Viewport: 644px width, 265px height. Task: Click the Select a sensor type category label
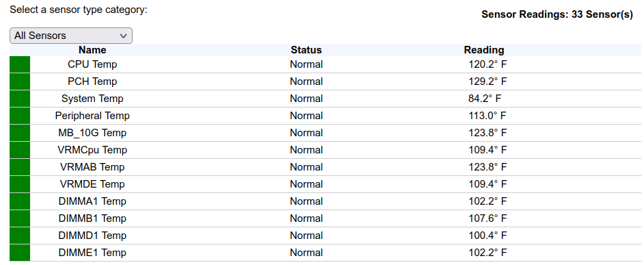[79, 10]
